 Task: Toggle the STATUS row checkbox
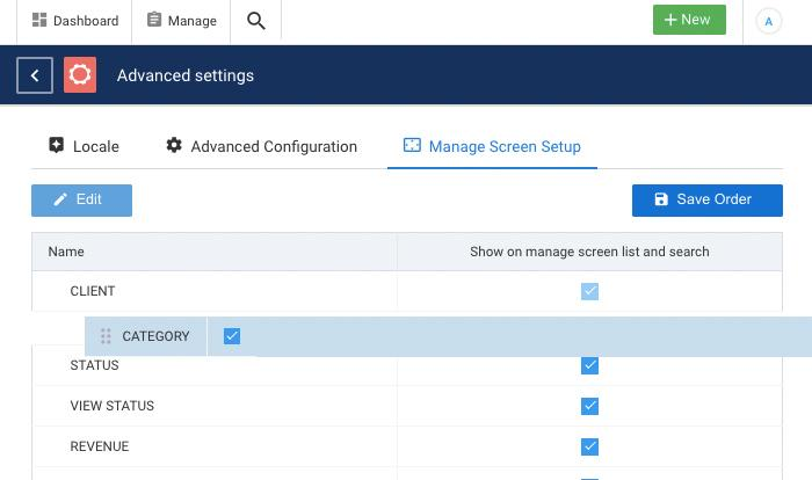pyautogui.click(x=589, y=366)
